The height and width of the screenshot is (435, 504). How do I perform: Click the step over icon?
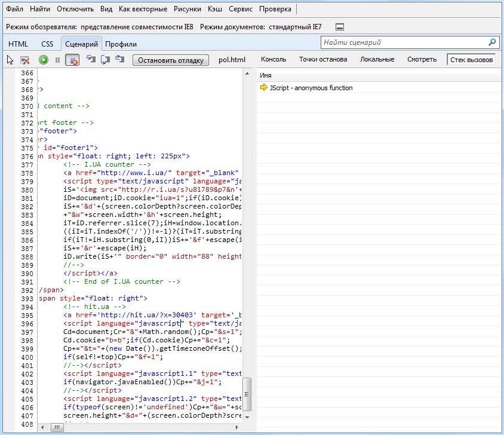[106, 60]
